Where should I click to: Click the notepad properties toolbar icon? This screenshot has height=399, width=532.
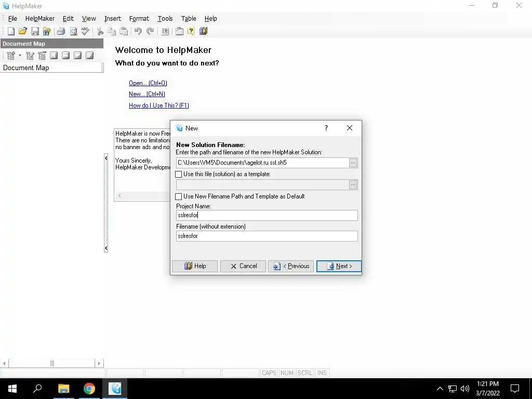[x=179, y=31]
